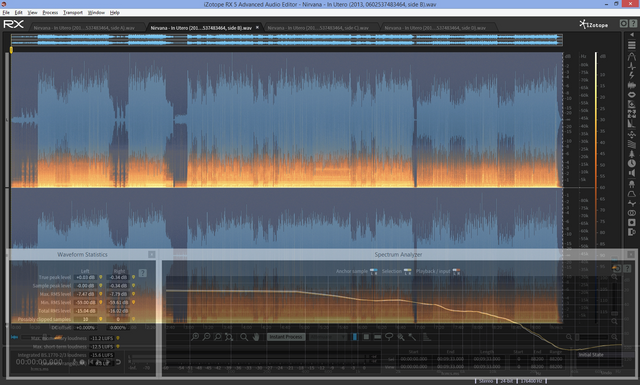Select the harmonics selection tool
Image resolution: width=640 pixels, height=385 pixels.
point(426,337)
